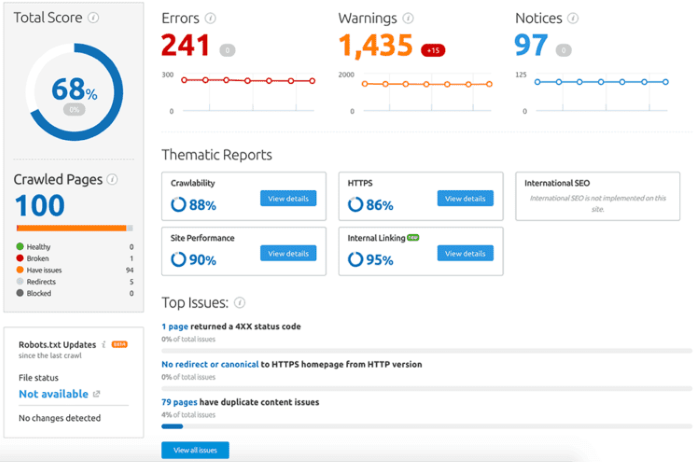Click the info icon next to Warnings

[408, 18]
